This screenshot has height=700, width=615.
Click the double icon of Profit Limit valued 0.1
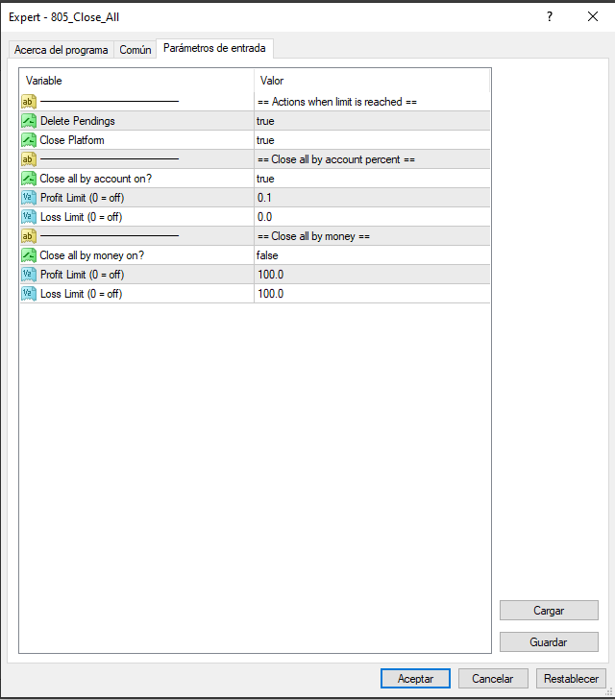(29, 198)
